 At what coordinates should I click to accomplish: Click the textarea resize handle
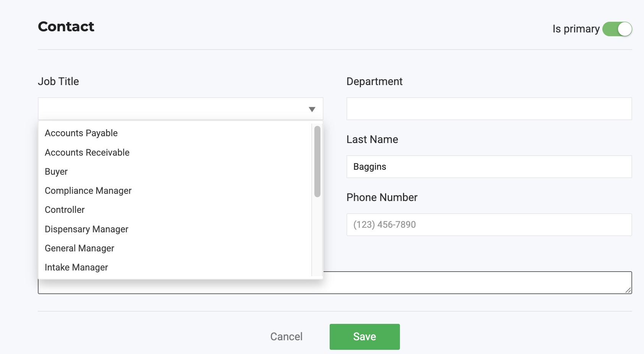(x=628, y=290)
